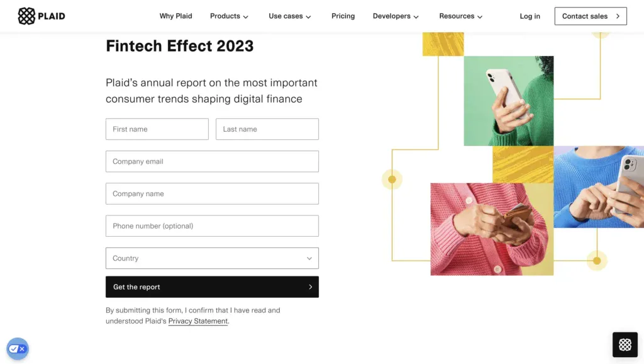The height and width of the screenshot is (364, 644).
Task: Click the arrow icon in Contact sales
Action: coord(618,16)
